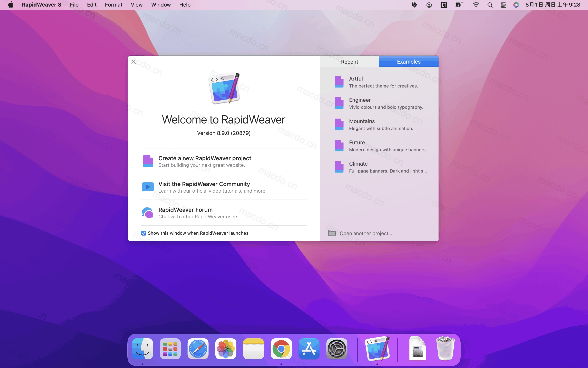Click the input method icon in menu bar
Image resolution: width=588 pixels, height=368 pixels.
[444, 5]
